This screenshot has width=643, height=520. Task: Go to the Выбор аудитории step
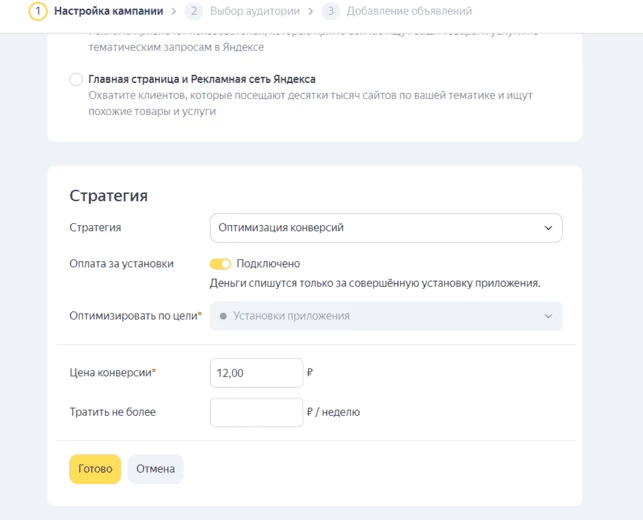[x=255, y=11]
